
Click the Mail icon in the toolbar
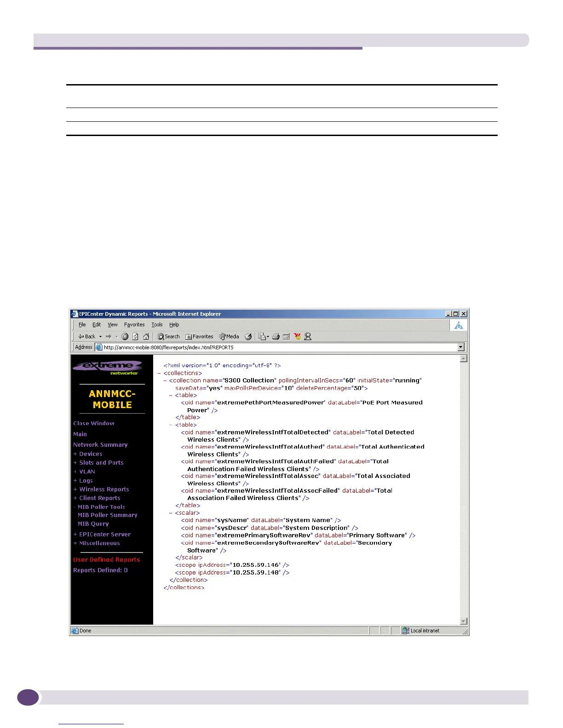tap(263, 336)
